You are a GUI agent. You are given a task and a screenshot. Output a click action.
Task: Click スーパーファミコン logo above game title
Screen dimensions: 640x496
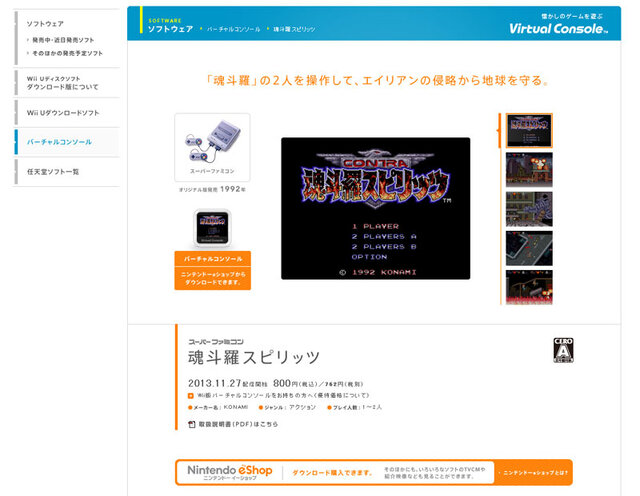[x=216, y=342]
